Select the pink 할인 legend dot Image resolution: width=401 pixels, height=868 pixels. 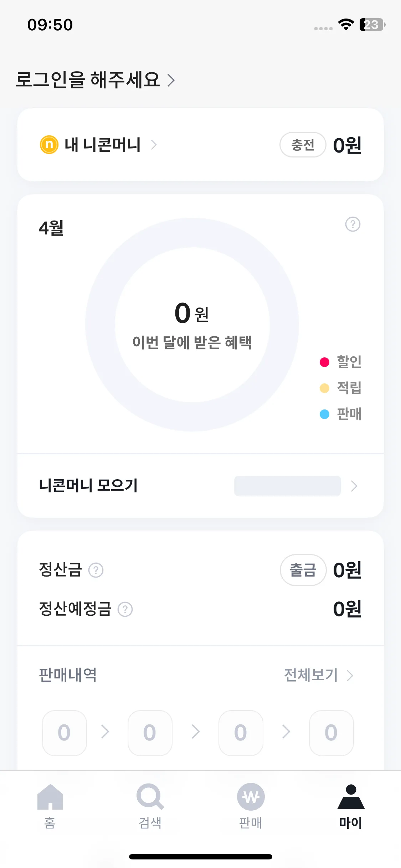coord(324,362)
